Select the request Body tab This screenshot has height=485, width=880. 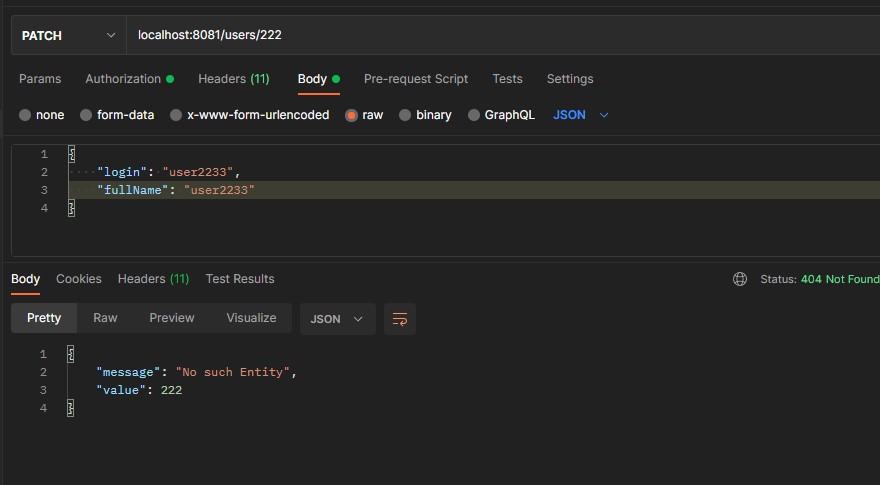pyautogui.click(x=318, y=79)
